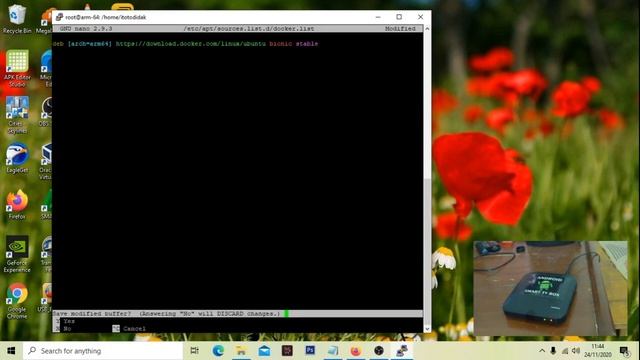Open network status tray icon
The image size is (640, 360).
click(565, 351)
